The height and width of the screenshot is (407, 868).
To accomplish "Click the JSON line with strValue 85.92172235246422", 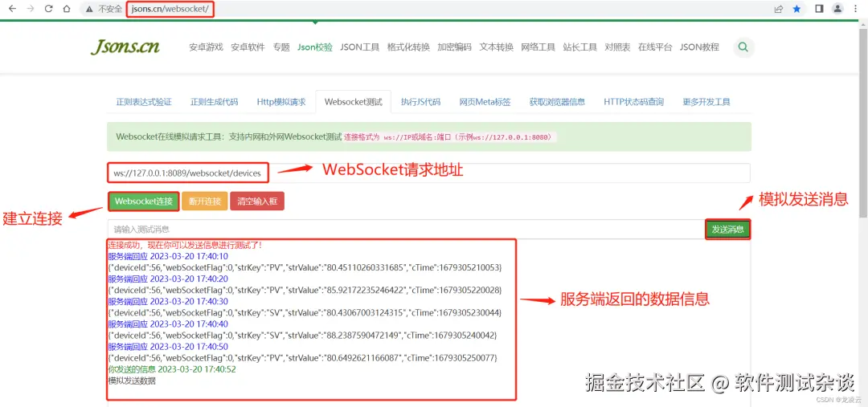I will point(305,290).
